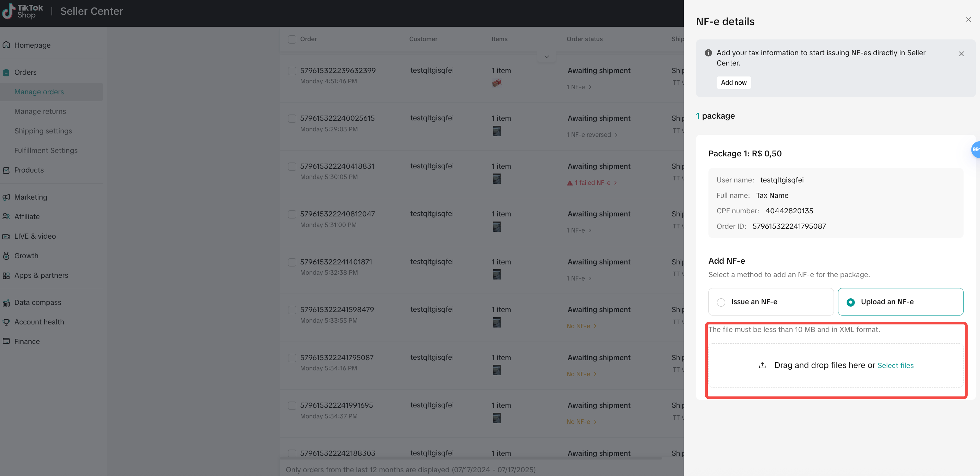Screen dimensions: 980x476
Task: Open 1 NF-e link for order 579615322239632399
Action: [x=579, y=87]
